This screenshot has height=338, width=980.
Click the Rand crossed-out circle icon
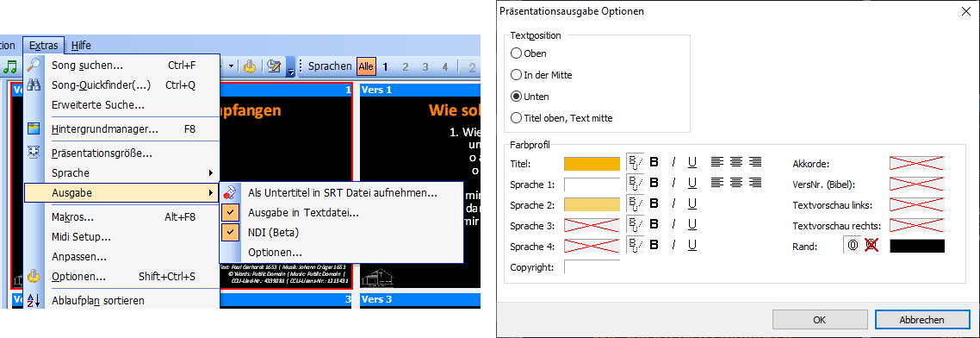(x=871, y=246)
